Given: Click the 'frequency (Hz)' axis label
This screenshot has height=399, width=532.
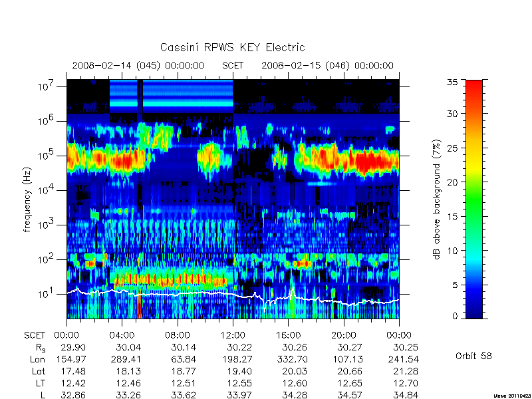Looking at the screenshot, I should pos(27,199).
